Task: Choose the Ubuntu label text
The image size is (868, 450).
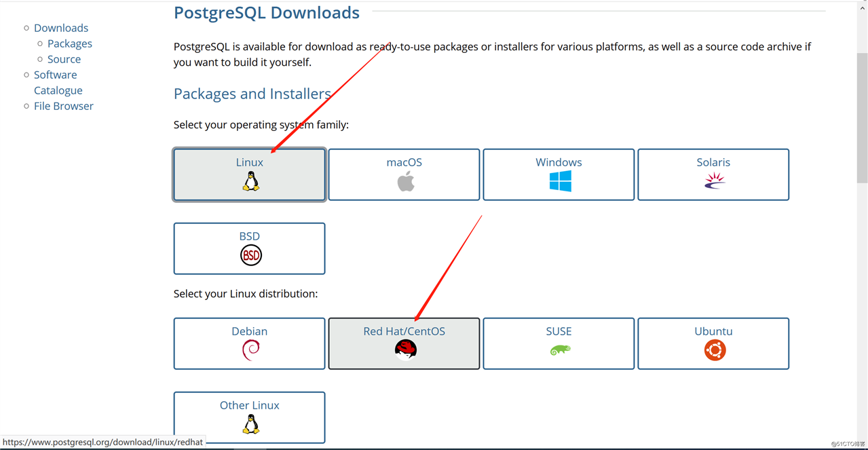Action: pos(713,331)
